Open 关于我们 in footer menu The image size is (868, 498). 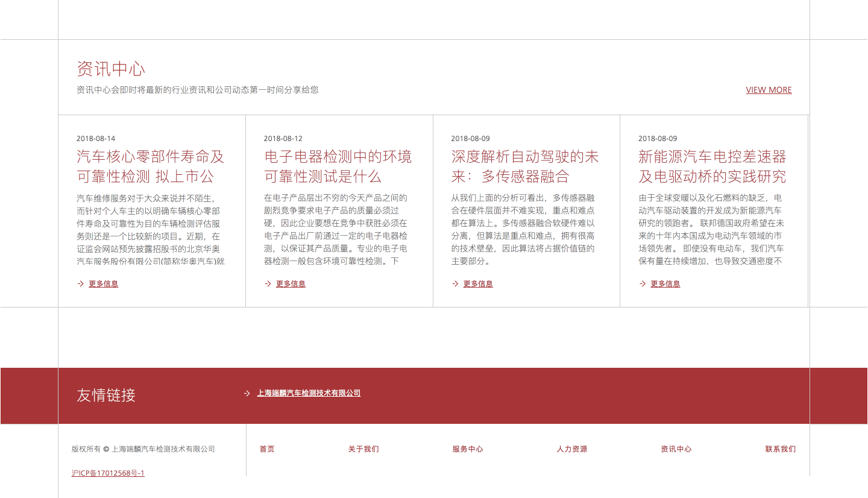[363, 449]
